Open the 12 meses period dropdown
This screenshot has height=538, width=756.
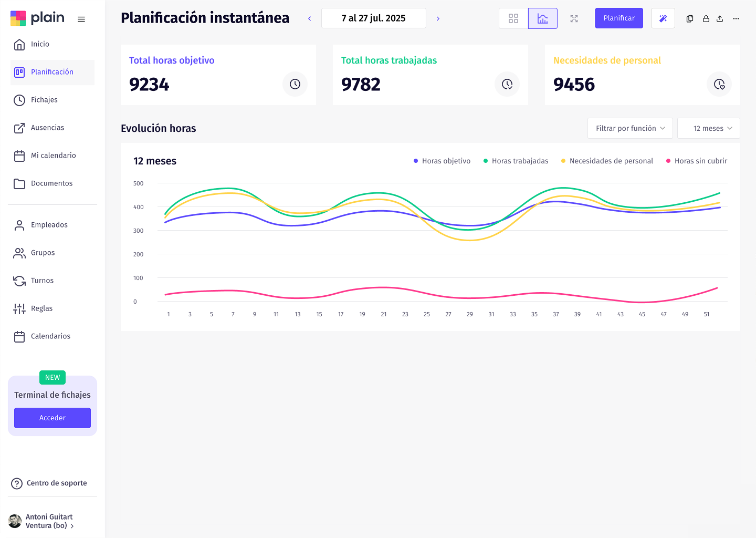coord(708,128)
